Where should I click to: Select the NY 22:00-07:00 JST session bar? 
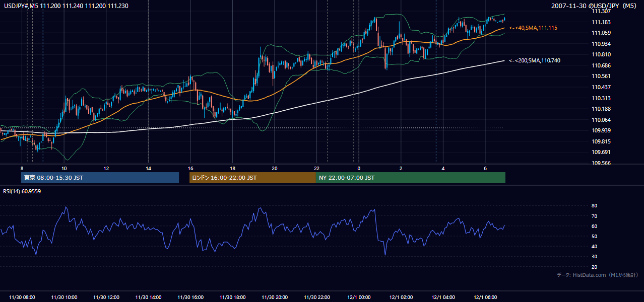tap(411, 178)
